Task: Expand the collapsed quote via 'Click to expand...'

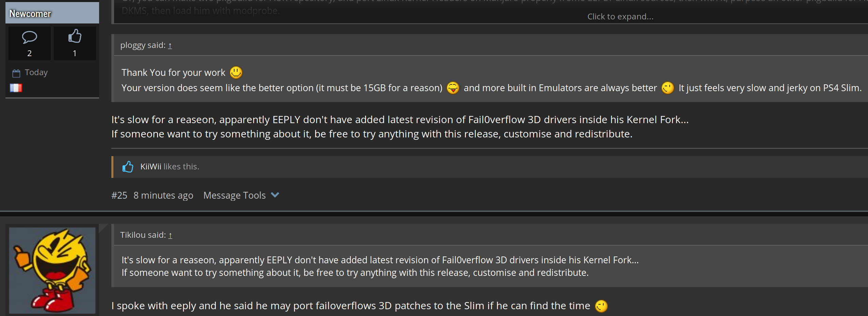Action: pos(620,16)
